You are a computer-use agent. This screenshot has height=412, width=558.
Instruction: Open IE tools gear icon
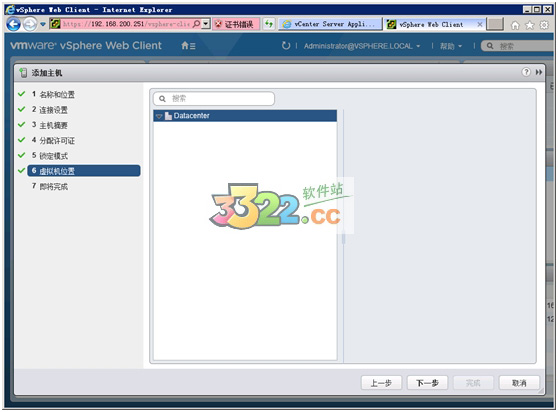point(544,25)
